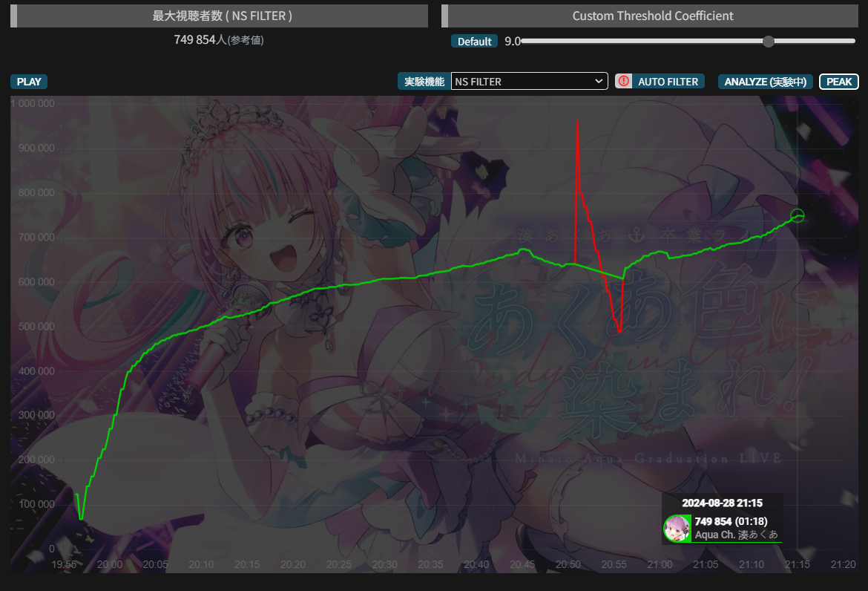868x591 pixels.
Task: Click the 749 854 (01:18) tooltip value
Action: coord(731,522)
